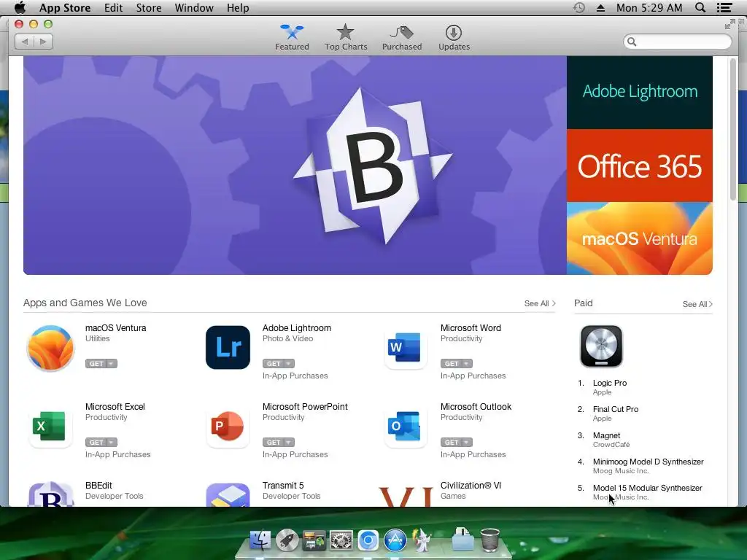Go forward with the right arrow button
Viewport: 747px width, 560px height.
click(x=43, y=42)
